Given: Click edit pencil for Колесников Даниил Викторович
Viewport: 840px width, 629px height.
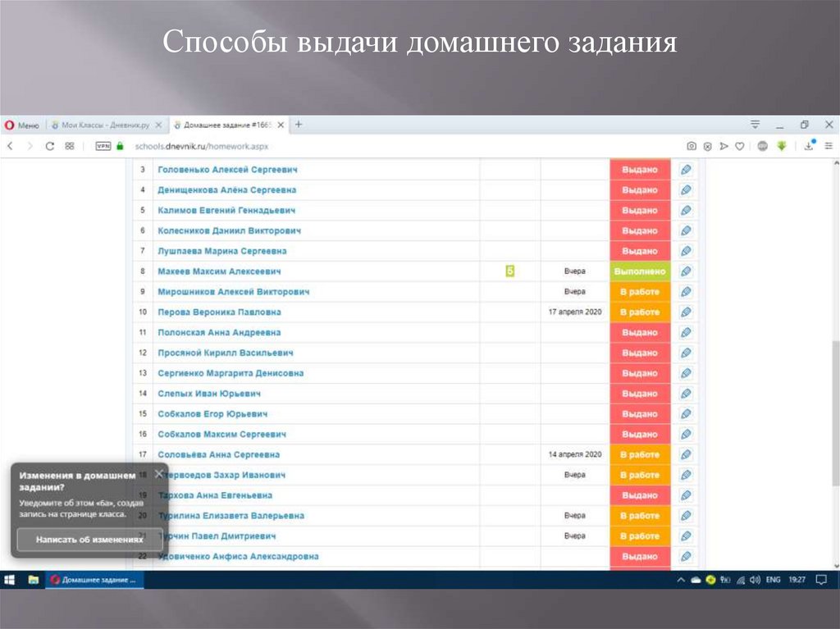Looking at the screenshot, I should click(686, 231).
